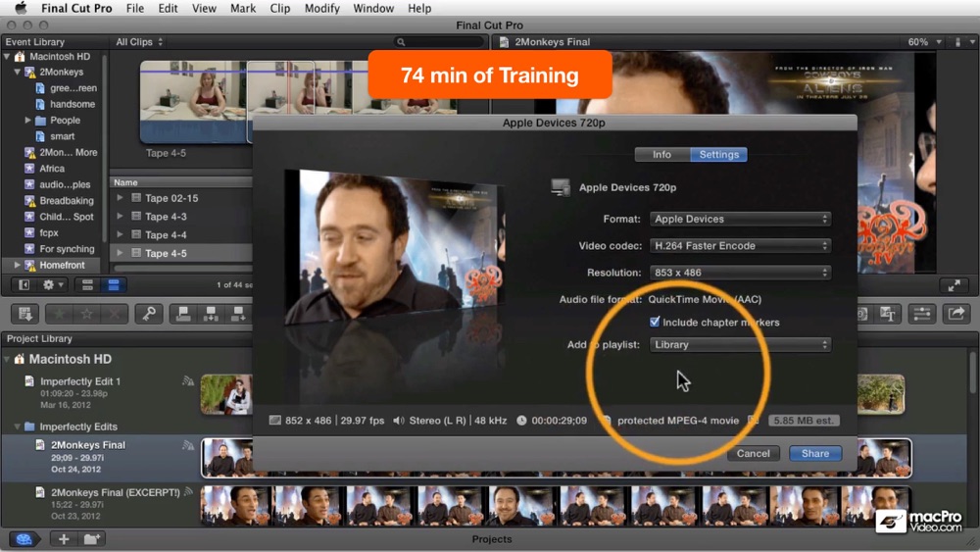This screenshot has height=552, width=980.
Task: Open the Format dropdown
Action: click(x=740, y=220)
